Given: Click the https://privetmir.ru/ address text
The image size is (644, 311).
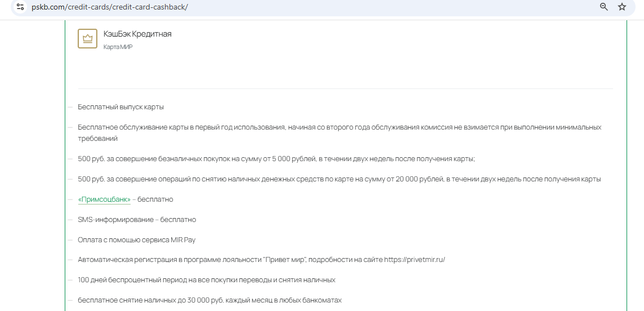Looking at the screenshot, I should click(414, 260).
